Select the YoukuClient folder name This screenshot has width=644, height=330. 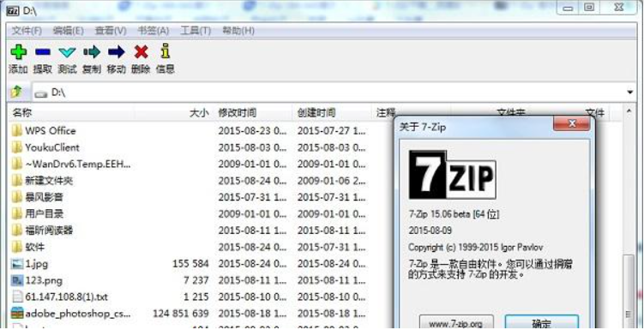(52, 147)
